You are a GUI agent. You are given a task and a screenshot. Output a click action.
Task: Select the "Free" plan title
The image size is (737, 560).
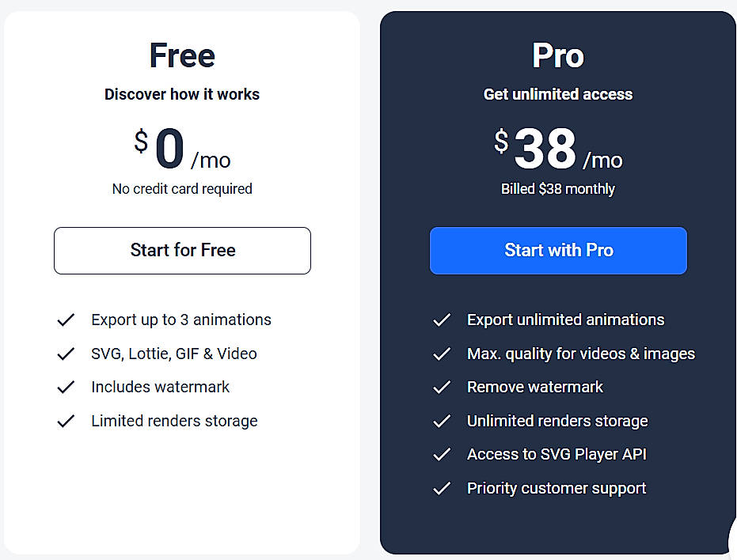click(182, 55)
